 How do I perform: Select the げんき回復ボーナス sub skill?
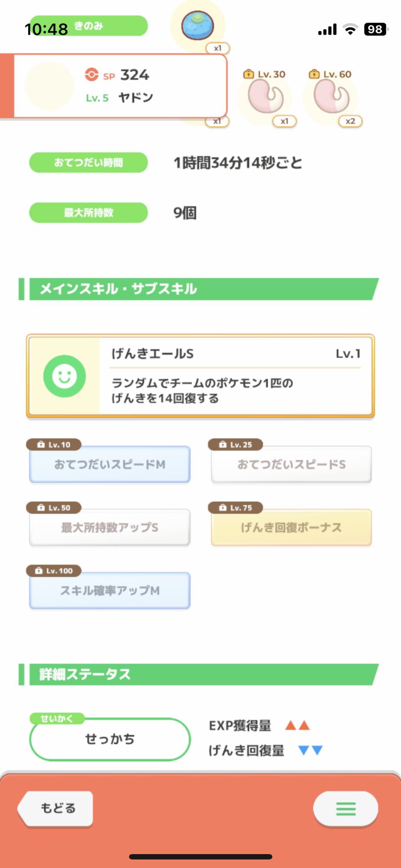click(291, 527)
